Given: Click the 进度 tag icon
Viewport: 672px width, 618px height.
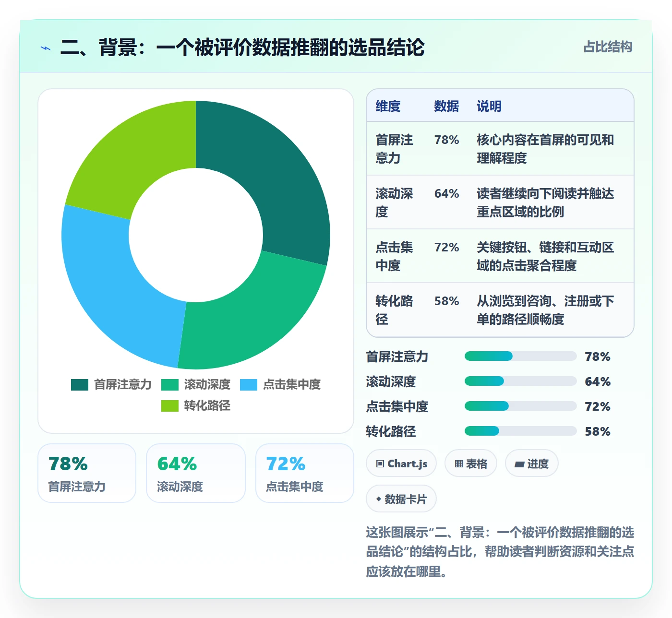Looking at the screenshot, I should (519, 464).
